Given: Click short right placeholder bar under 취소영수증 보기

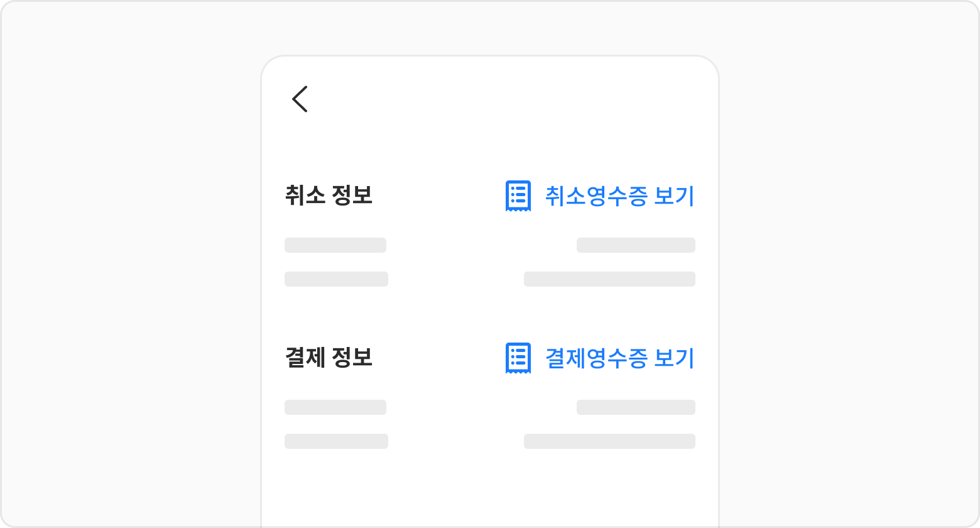Looking at the screenshot, I should [636, 245].
